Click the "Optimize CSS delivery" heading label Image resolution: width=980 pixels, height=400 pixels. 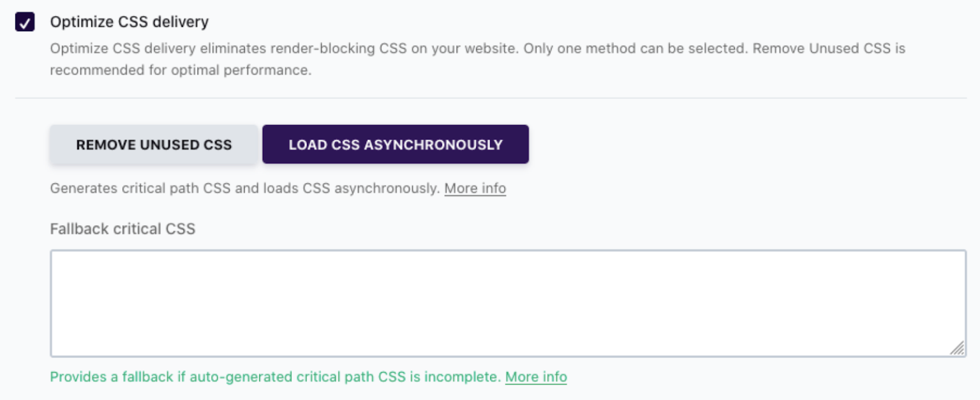coord(129,22)
